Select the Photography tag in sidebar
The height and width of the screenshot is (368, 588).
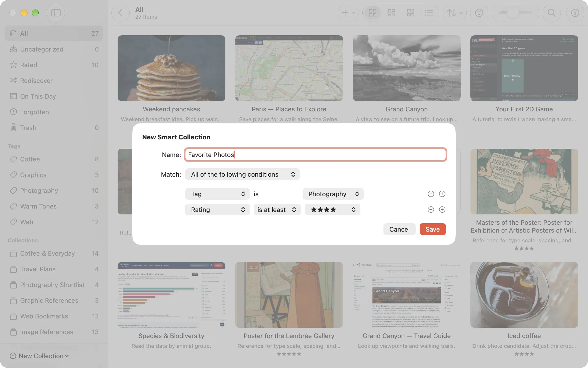click(54, 190)
